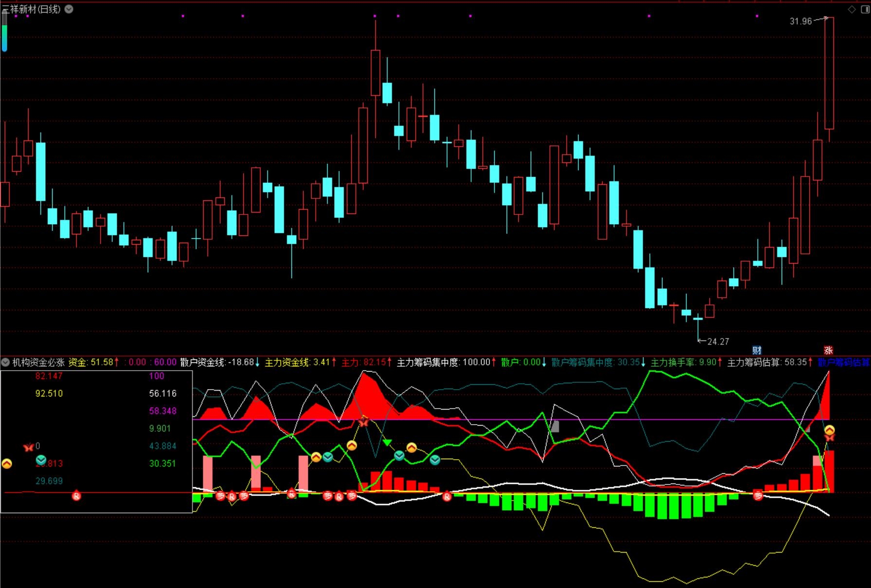
Task: Click the red R marker inside the legend box
Action: [76, 496]
